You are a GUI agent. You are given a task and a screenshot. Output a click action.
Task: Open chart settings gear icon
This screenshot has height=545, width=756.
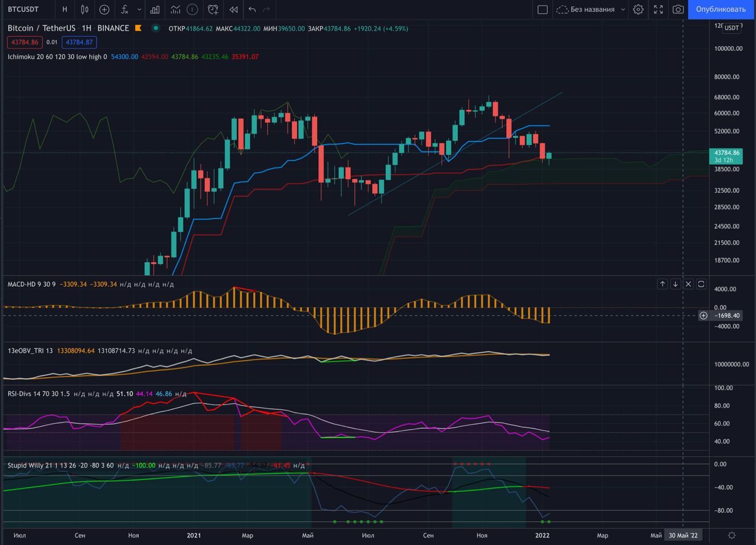[x=638, y=9]
